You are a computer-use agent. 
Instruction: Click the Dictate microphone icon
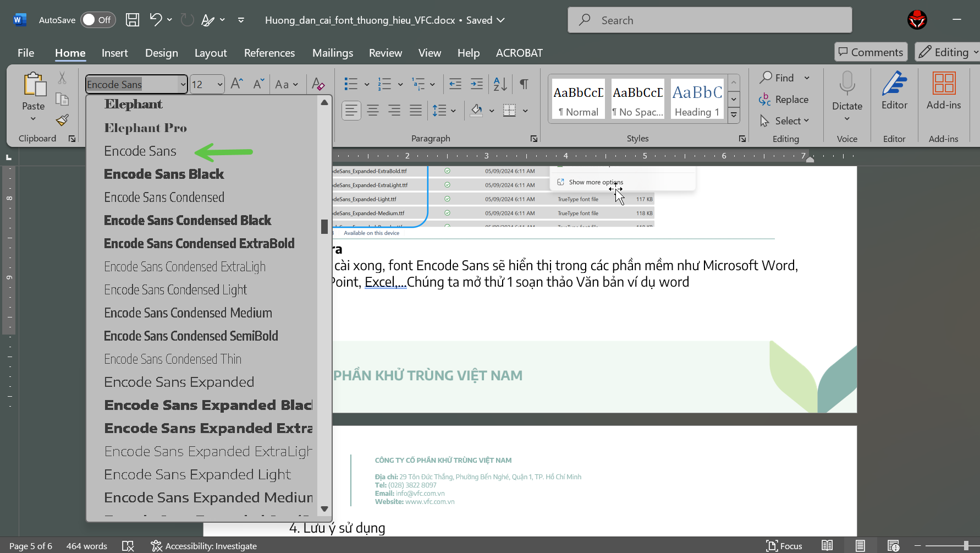point(847,84)
